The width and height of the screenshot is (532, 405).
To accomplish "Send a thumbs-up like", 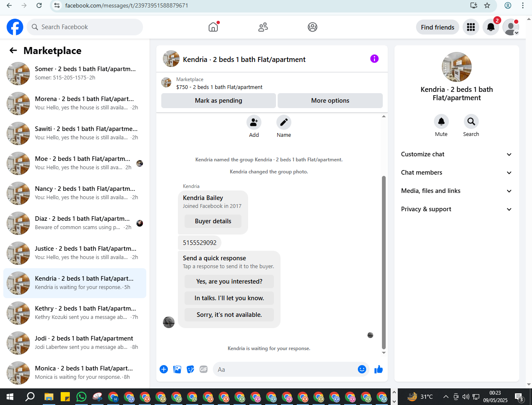I will [x=379, y=369].
